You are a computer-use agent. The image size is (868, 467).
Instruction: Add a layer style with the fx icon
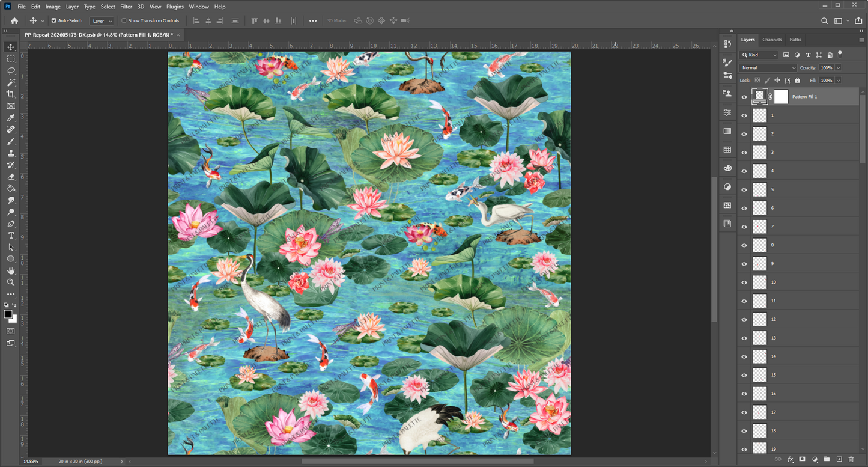791,459
